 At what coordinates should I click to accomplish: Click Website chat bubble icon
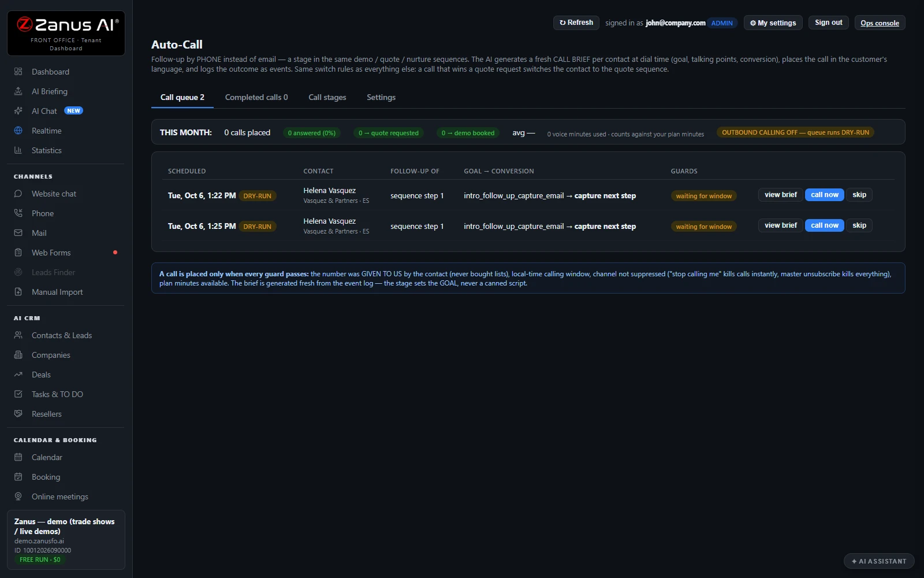click(x=18, y=194)
